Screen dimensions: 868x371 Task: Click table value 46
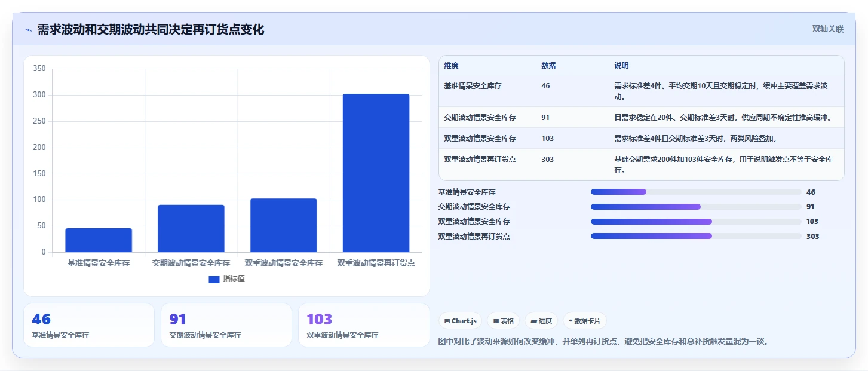(x=545, y=86)
